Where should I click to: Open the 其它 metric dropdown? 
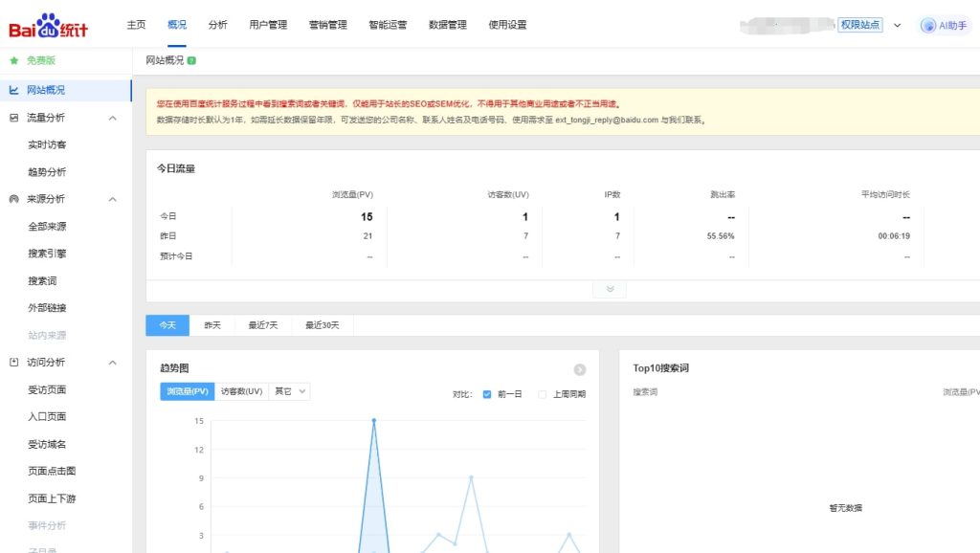(290, 391)
